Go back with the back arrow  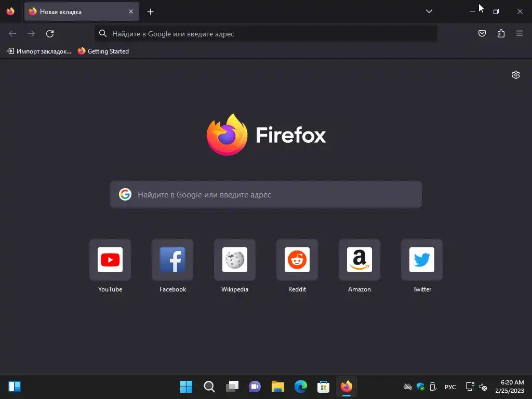pos(12,34)
